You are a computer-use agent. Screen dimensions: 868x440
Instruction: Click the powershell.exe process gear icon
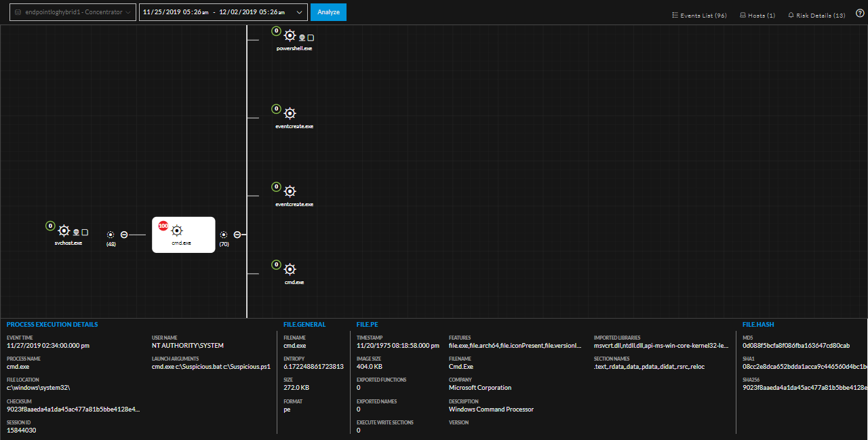pos(290,36)
